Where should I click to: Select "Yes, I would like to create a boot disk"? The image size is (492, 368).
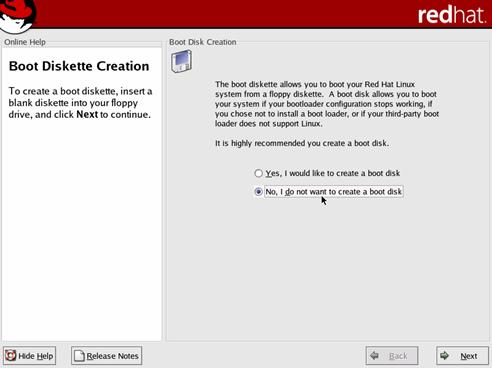coord(327,173)
